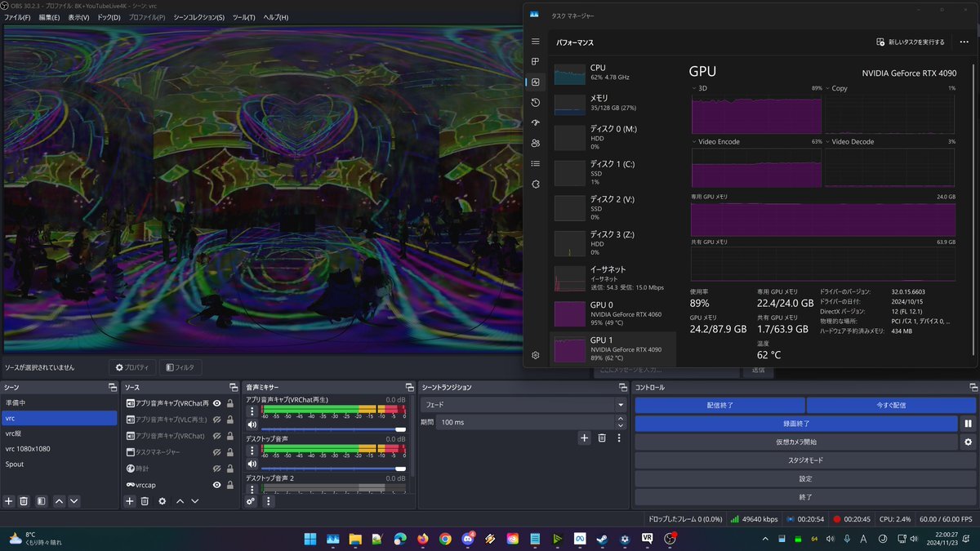The height and width of the screenshot is (551, 980).
Task: Click 新しいタスクを実行する in Task Manager
Action: coord(911,42)
